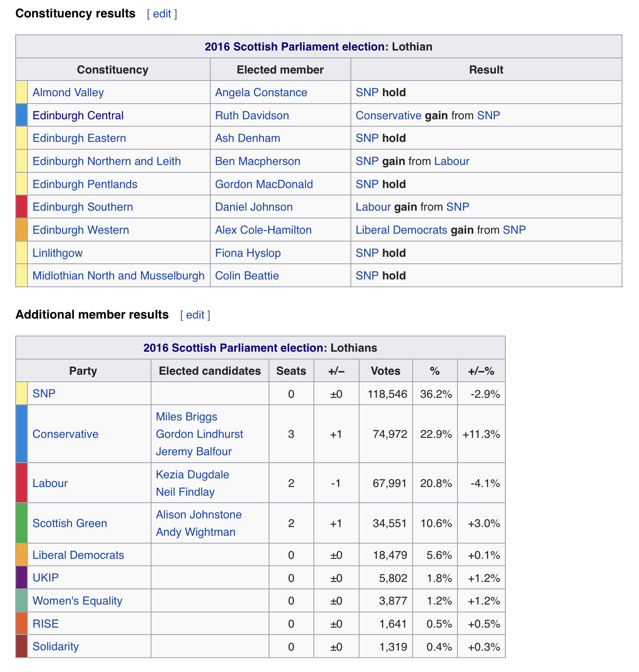This screenshot has width=639, height=672.
Task: Click the purple color cell beside UKIP
Action: (x=22, y=578)
